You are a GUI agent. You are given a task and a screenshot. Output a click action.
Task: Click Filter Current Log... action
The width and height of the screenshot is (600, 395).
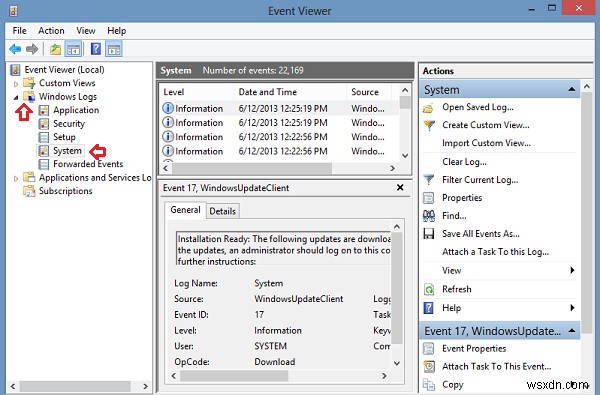click(480, 180)
